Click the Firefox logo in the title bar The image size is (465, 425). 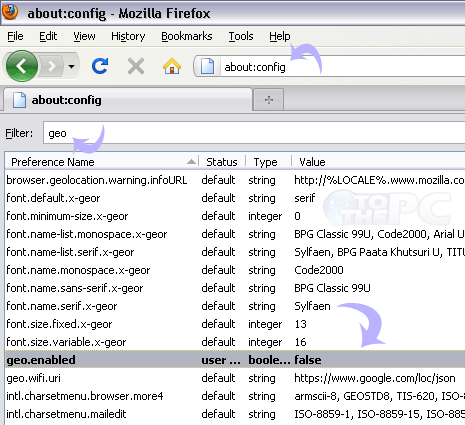tap(10, 12)
